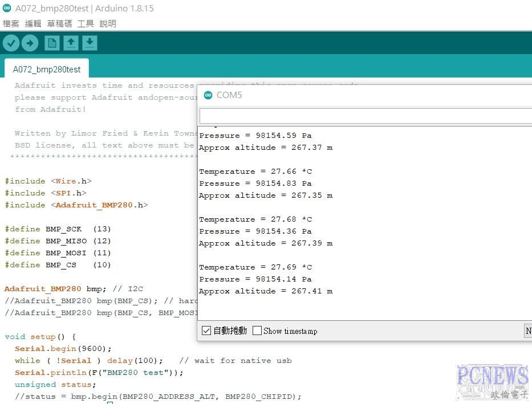Click the line '#include <Adafruit_BMP280.h>'

[76, 205]
